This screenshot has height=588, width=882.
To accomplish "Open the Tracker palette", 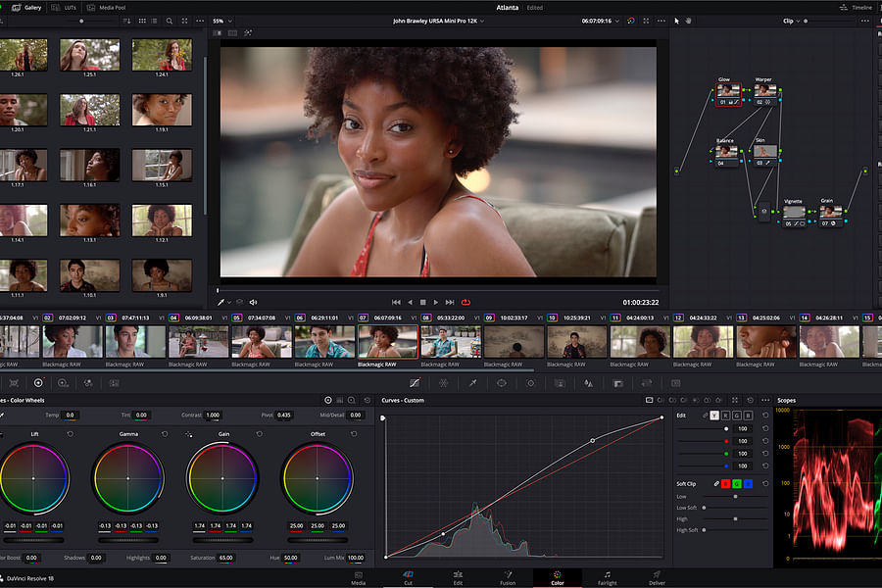I will [x=530, y=382].
